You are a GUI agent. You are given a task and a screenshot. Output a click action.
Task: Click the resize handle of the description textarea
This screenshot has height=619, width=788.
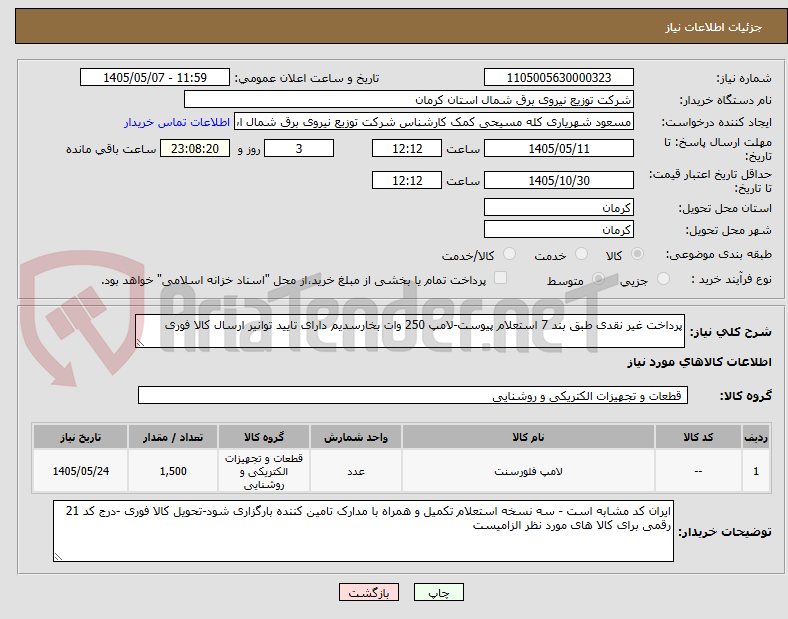coord(140,343)
